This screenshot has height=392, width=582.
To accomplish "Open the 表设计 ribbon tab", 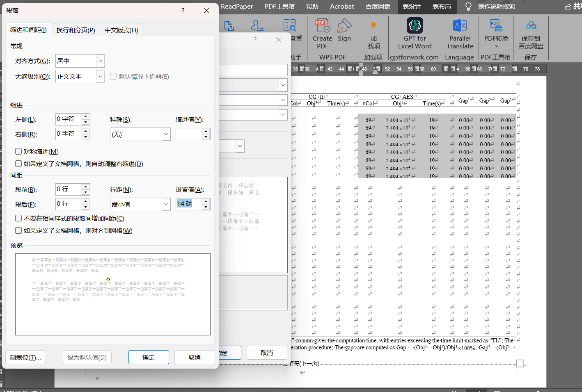I will (411, 6).
